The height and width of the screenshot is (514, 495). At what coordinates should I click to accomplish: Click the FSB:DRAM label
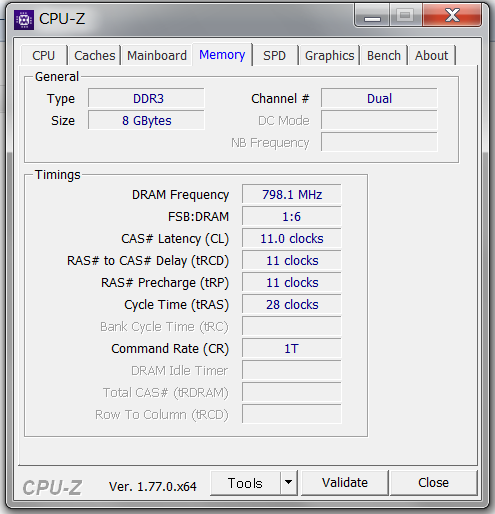point(198,217)
